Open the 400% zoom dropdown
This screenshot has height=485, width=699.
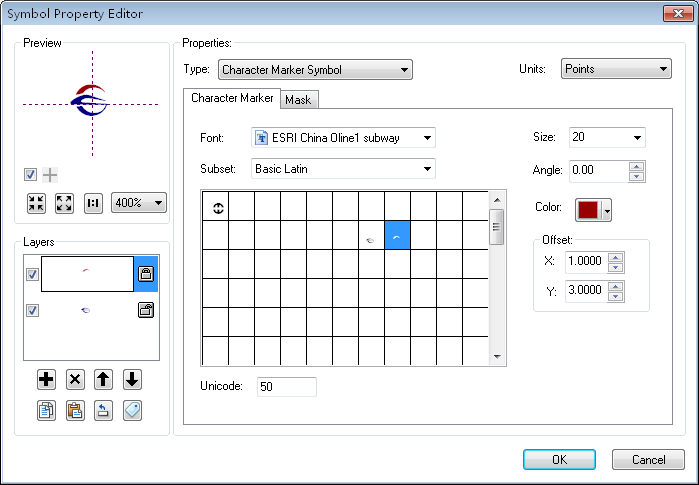(139, 203)
